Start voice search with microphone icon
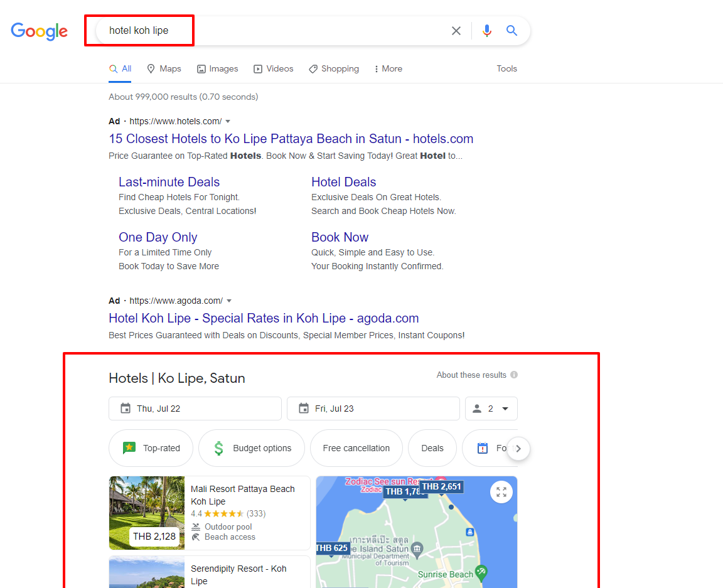Viewport: 723px width, 588px height. pyautogui.click(x=486, y=31)
